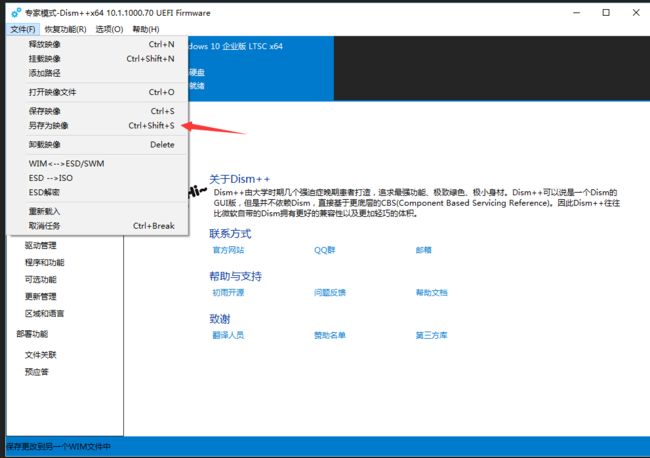Viewport: 650px width, 458px height.
Task: Select 卸载映像 menu entry
Action: tap(98, 145)
